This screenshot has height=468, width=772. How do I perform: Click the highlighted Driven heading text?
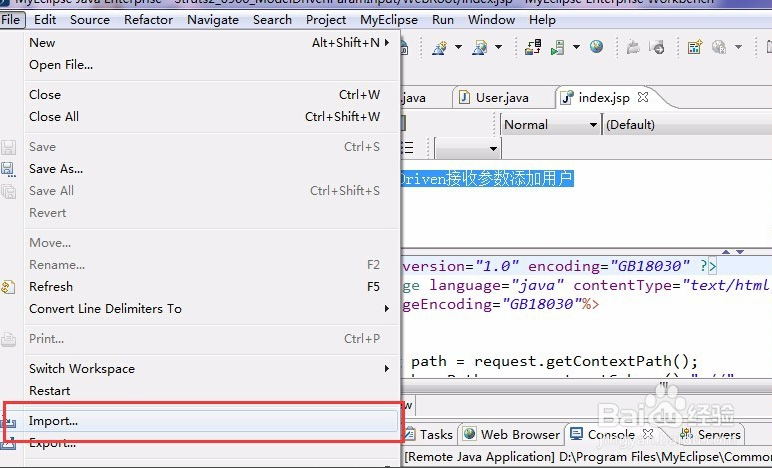(x=487, y=179)
